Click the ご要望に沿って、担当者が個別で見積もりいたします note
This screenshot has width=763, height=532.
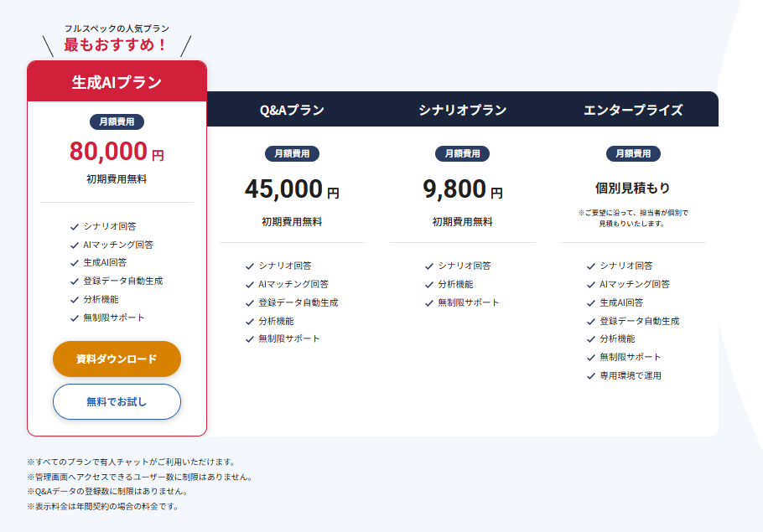click(x=633, y=218)
